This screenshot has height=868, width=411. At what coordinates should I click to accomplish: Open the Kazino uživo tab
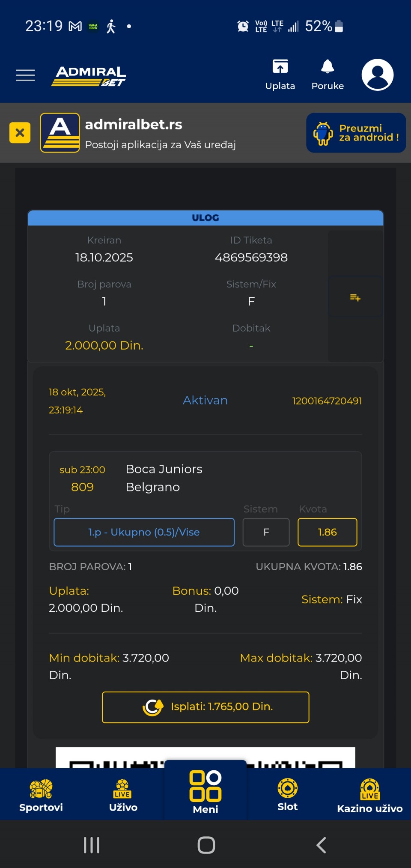(x=369, y=795)
